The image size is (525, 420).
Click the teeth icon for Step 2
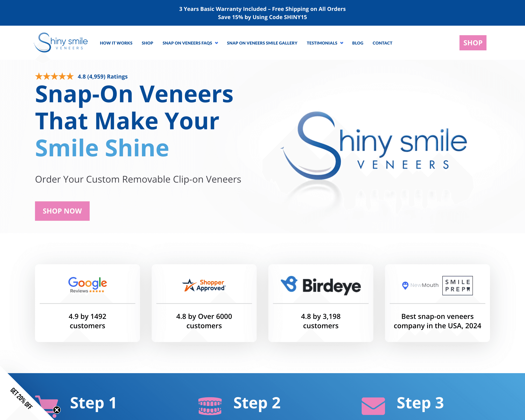pos(210,406)
